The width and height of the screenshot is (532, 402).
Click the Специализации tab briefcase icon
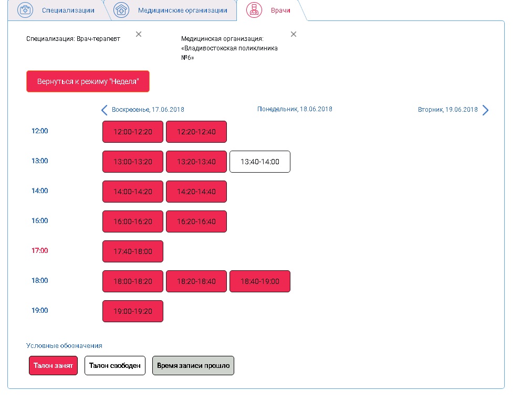(x=25, y=10)
